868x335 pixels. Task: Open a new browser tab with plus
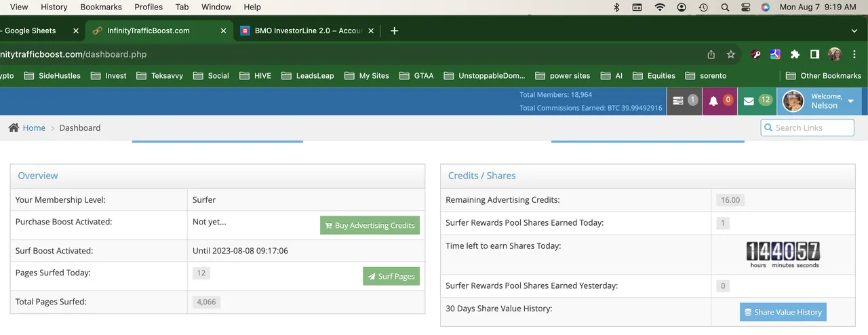point(395,31)
